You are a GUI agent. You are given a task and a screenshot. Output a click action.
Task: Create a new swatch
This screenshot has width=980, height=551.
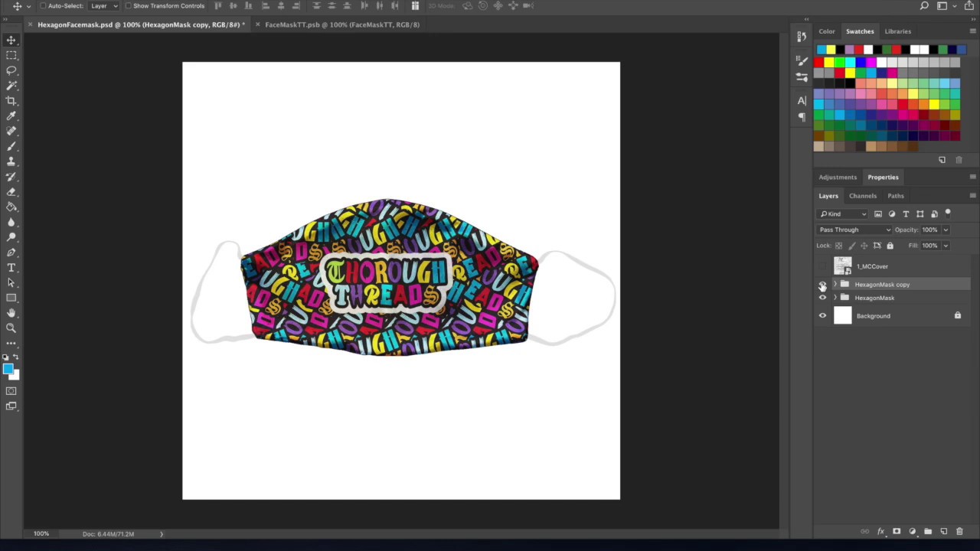(942, 160)
